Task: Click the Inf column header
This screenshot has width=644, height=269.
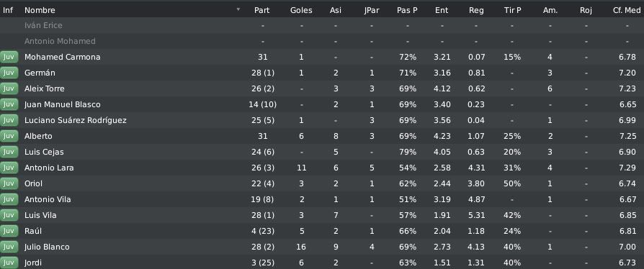Action: [8, 10]
